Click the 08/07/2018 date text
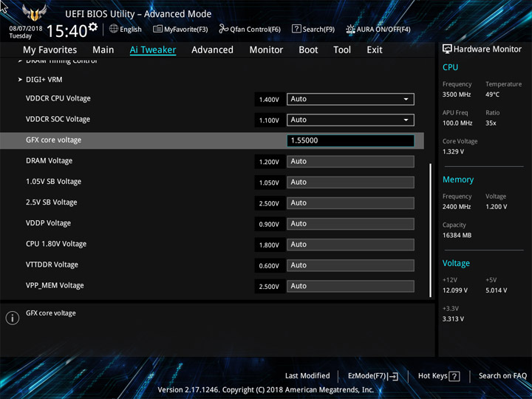 tap(26, 29)
